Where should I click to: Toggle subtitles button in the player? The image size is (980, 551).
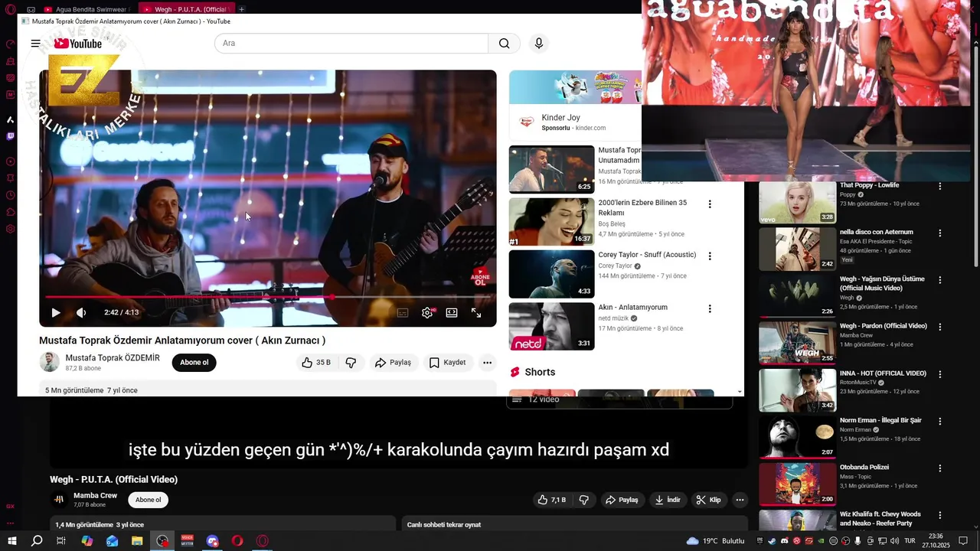click(403, 312)
